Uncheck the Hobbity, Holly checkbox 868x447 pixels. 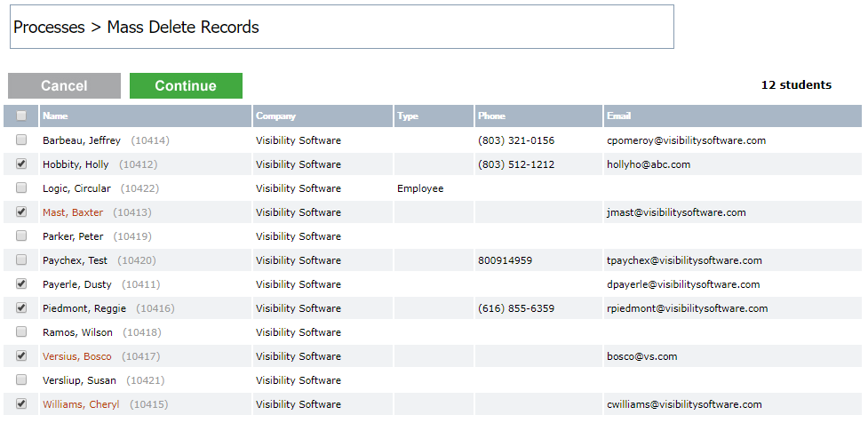point(21,164)
